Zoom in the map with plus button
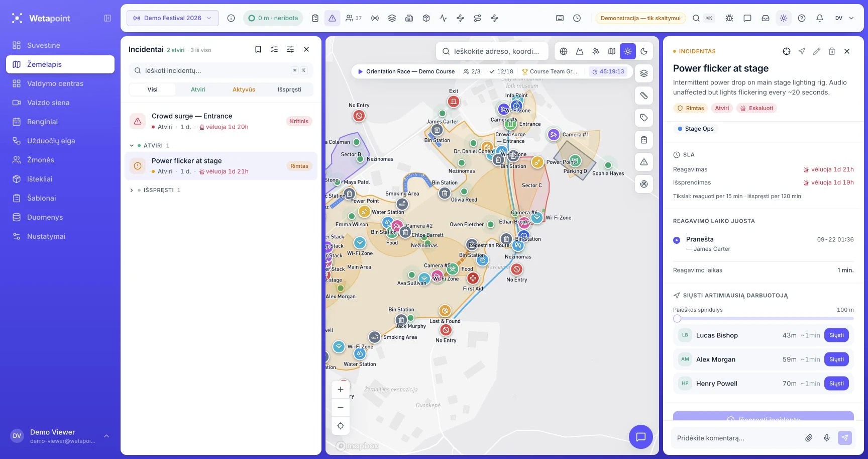Screen dimensions: 868x459 [341, 390]
